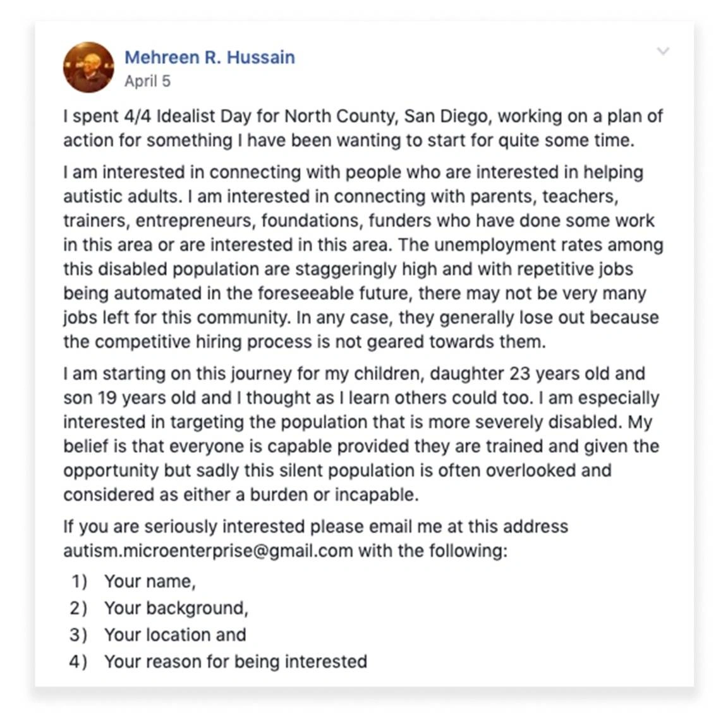728x724 pixels.
Task: Click the "2)" list number marker
Action: pos(78,608)
